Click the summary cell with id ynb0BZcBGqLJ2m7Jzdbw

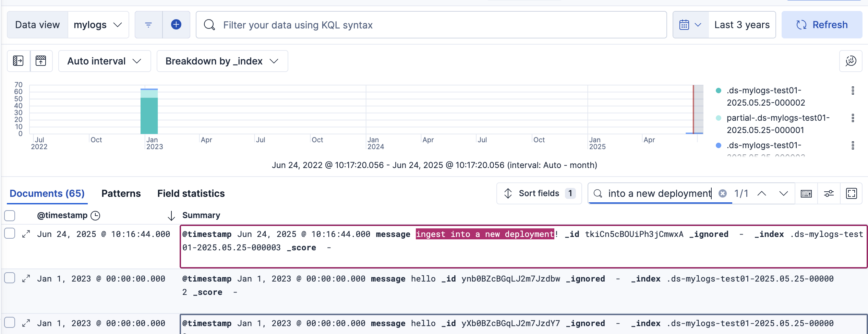click(523, 291)
